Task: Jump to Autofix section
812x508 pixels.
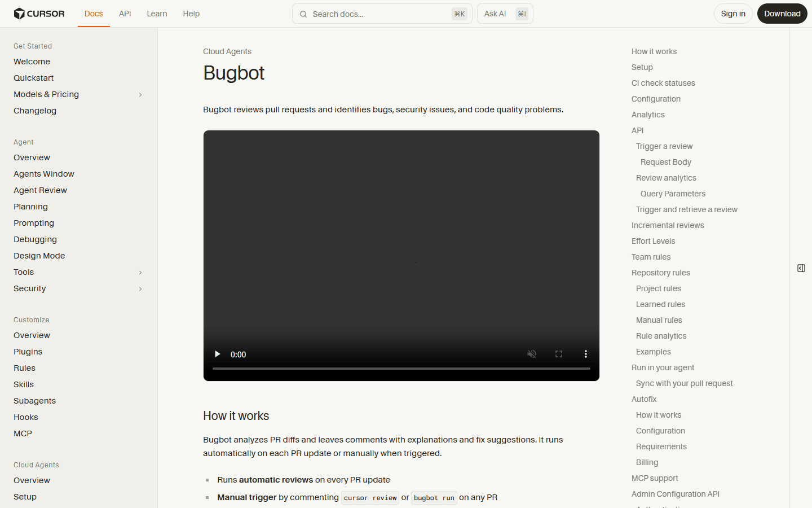Action: pyautogui.click(x=644, y=399)
